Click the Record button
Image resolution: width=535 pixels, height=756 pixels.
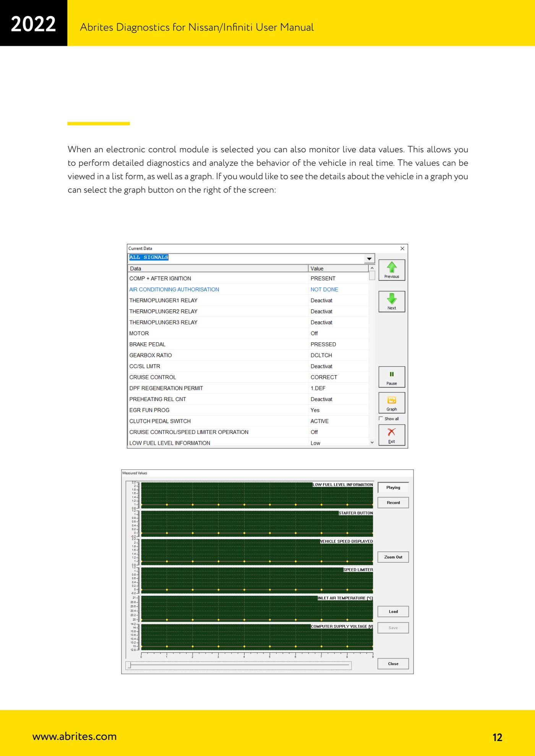pyautogui.click(x=393, y=503)
